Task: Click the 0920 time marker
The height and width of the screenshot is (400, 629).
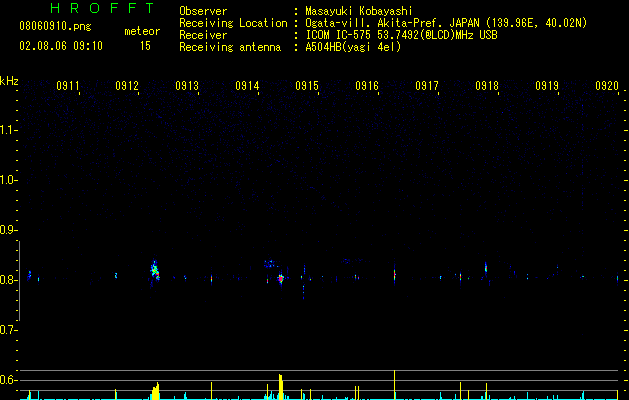Action: click(607, 86)
